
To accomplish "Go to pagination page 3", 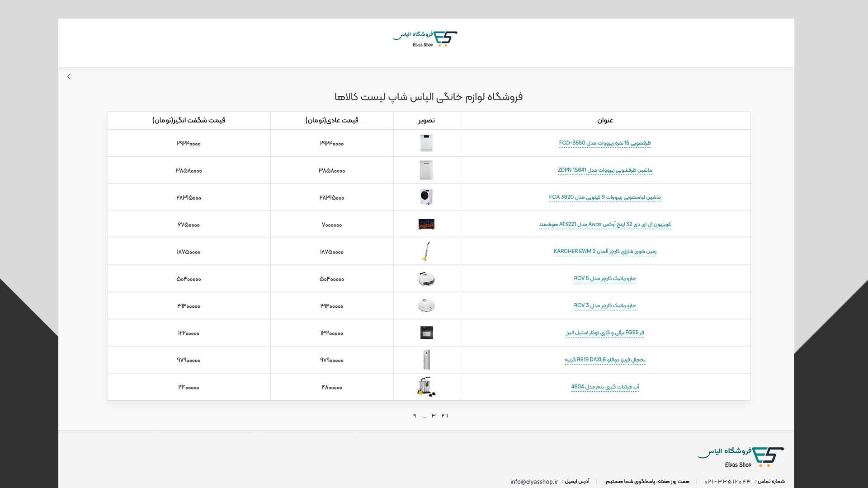I will tap(433, 416).
